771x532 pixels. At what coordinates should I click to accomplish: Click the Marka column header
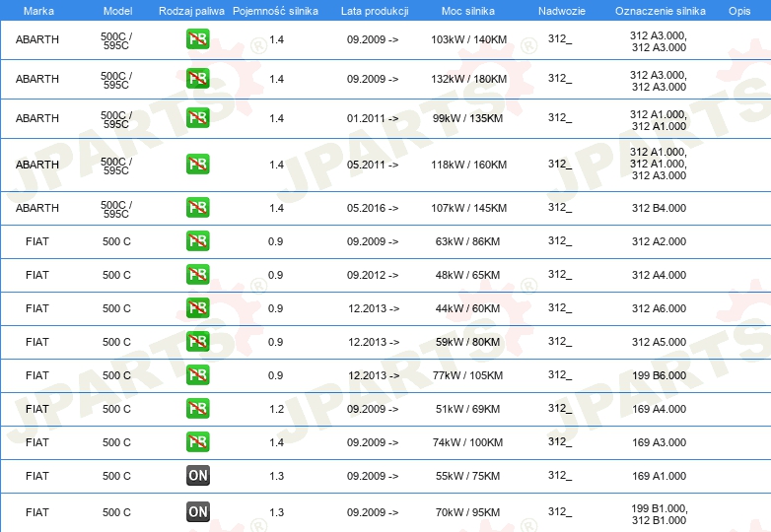pyautogui.click(x=38, y=11)
